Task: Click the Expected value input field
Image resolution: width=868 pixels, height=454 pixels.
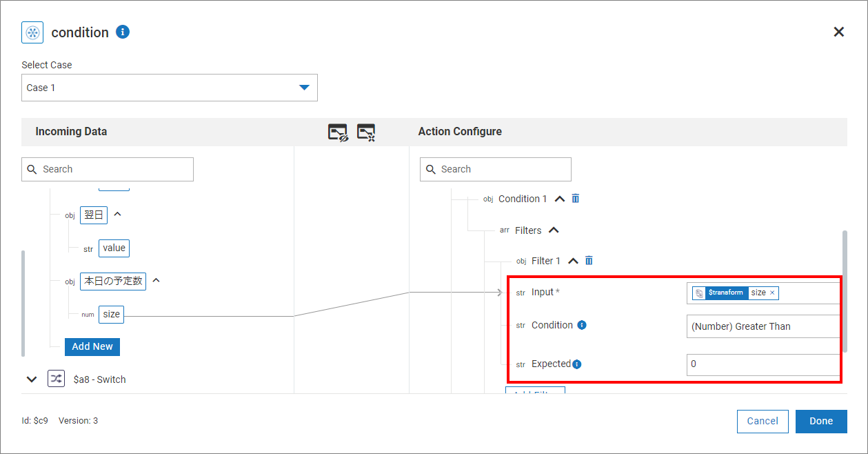Action: [763, 364]
